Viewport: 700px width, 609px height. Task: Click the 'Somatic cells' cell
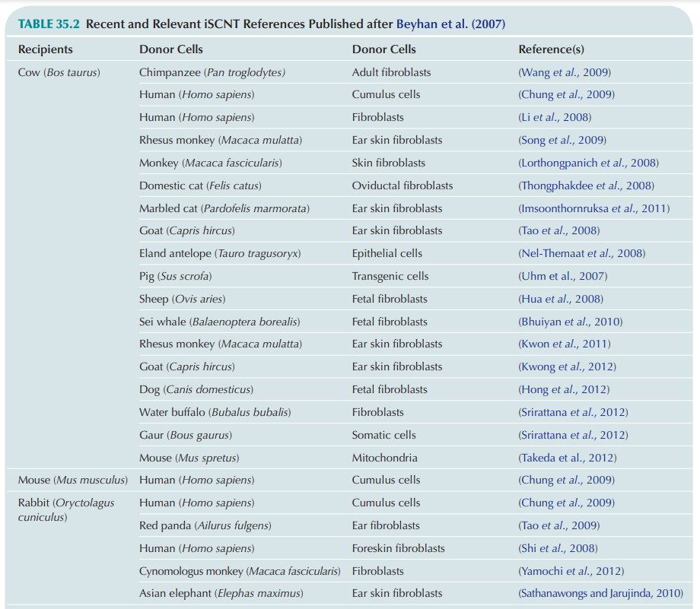coord(384,435)
